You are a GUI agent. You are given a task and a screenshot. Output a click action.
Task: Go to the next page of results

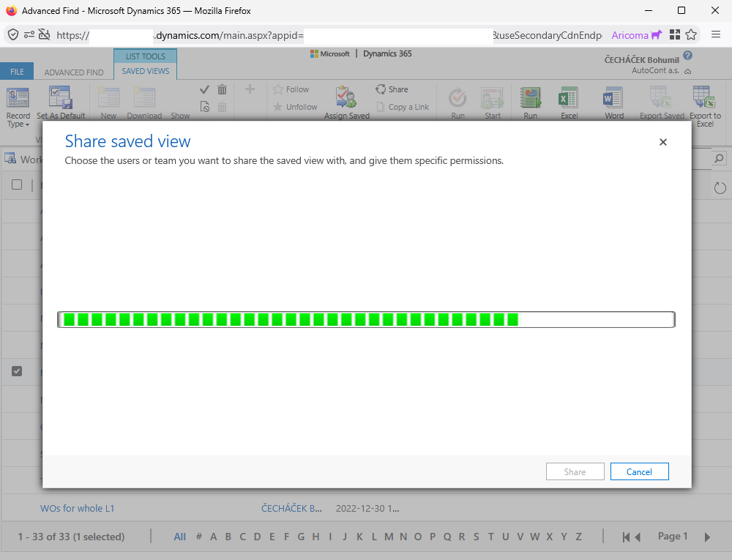point(707,537)
